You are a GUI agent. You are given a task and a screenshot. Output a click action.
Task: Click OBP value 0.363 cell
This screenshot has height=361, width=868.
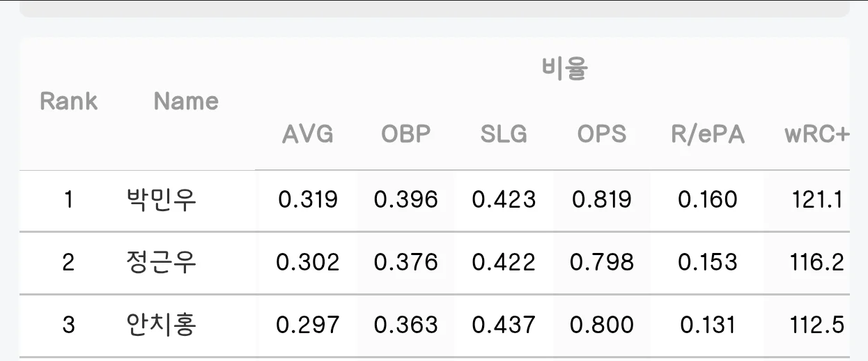coord(406,325)
